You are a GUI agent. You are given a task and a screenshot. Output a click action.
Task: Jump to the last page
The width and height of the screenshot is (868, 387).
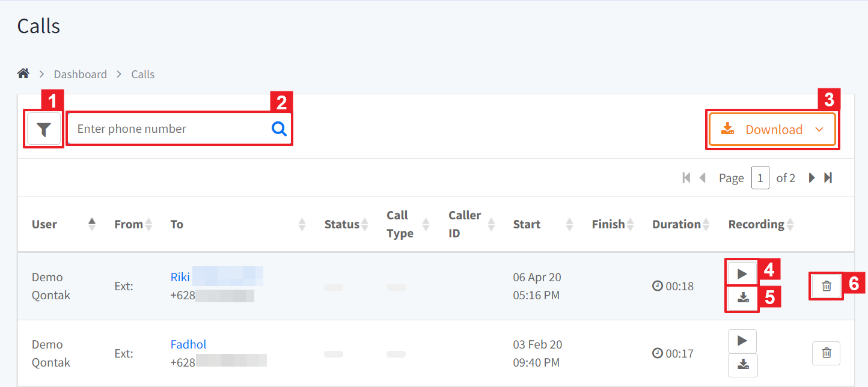tap(828, 178)
